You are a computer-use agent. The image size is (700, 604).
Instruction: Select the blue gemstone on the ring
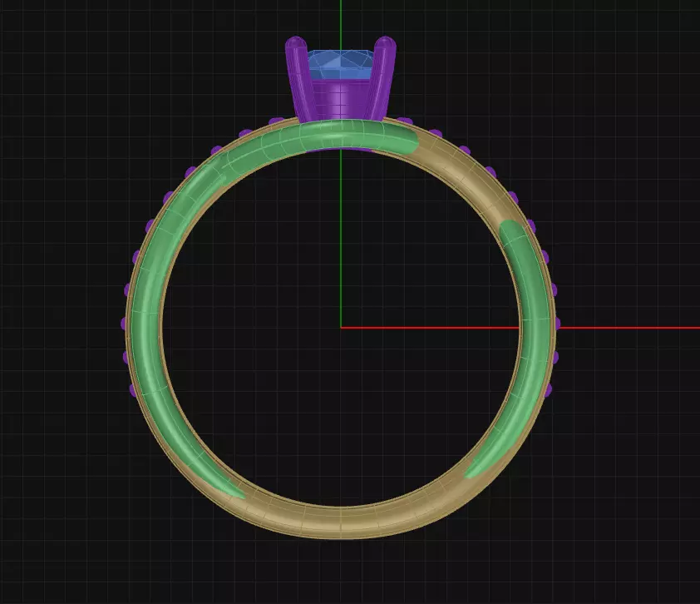tap(340, 65)
